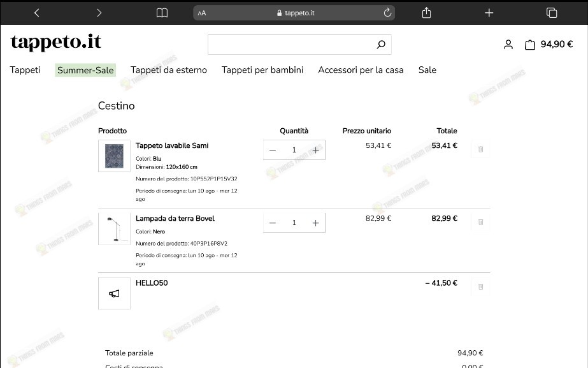Screen dimensions: 588x368
Task: Delete Lampada da terra Bovel with the trash icon
Action: point(480,223)
